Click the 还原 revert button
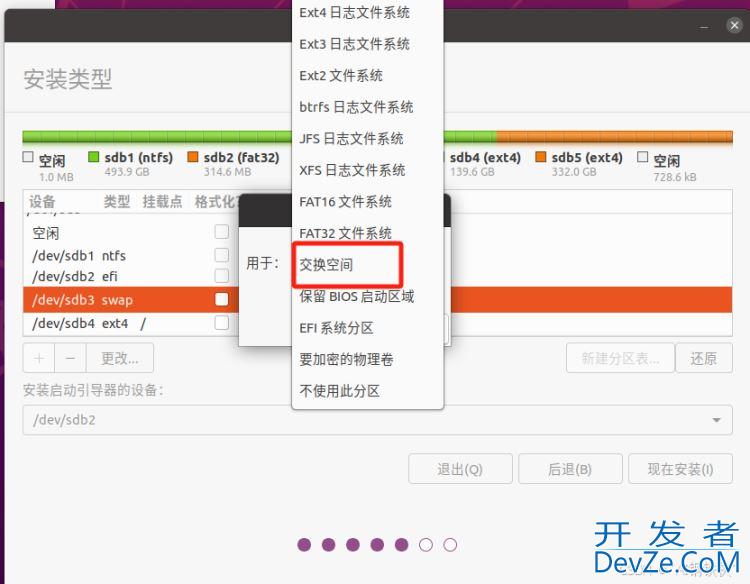 (704, 358)
